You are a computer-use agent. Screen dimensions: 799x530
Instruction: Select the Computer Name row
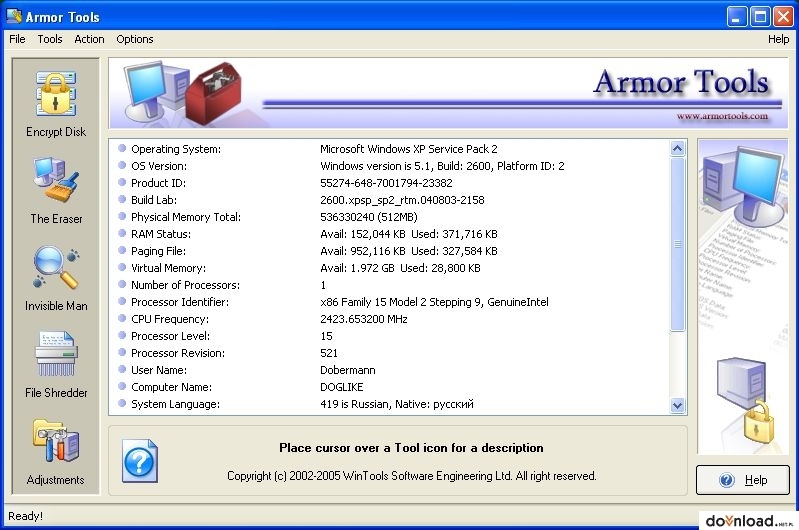click(x=389, y=387)
